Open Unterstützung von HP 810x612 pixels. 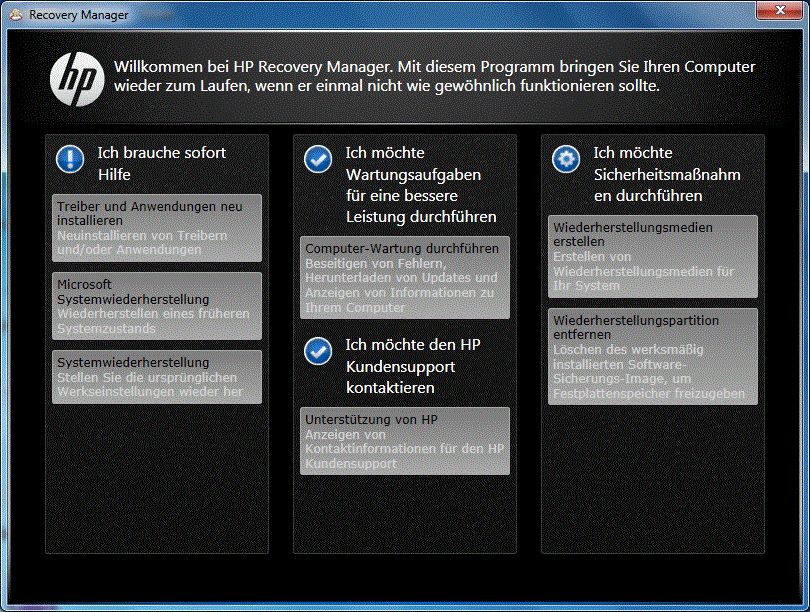pyautogui.click(x=405, y=441)
